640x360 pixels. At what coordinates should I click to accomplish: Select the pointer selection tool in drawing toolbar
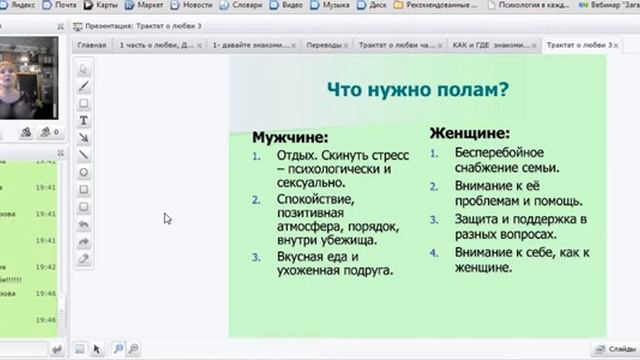pos(84,69)
